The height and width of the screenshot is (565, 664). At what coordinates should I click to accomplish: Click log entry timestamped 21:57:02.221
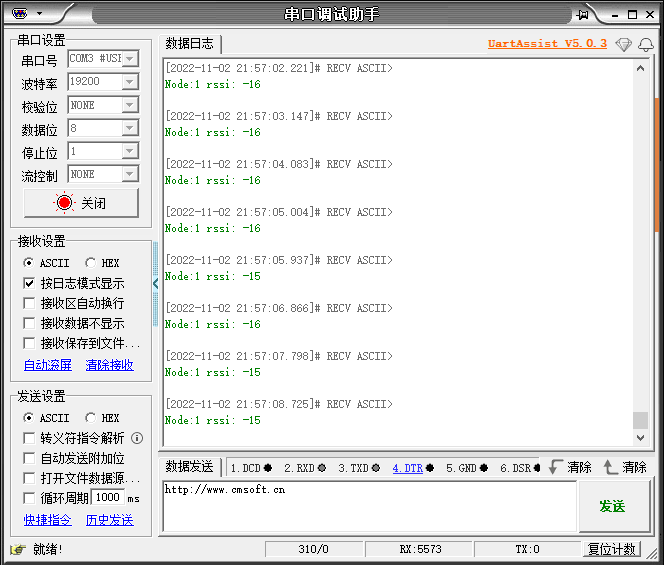(279, 68)
